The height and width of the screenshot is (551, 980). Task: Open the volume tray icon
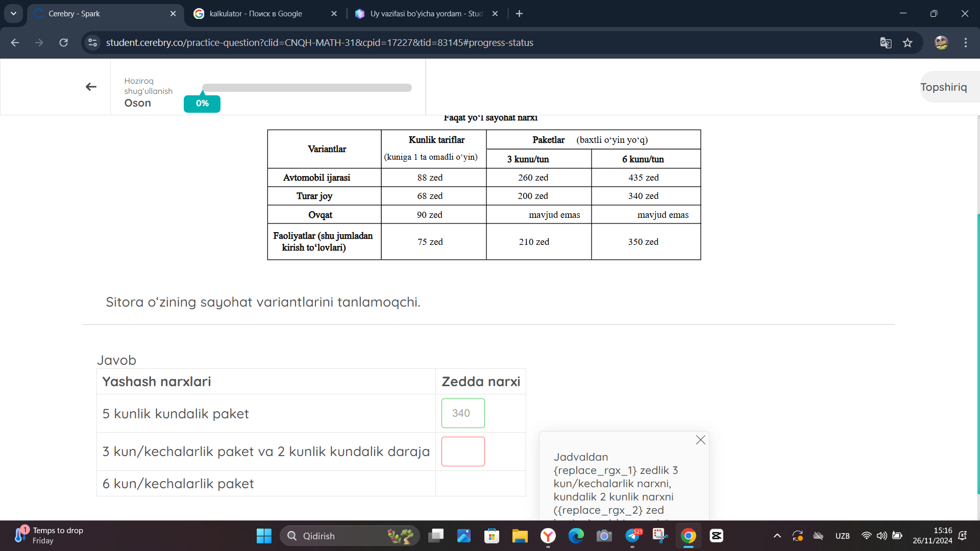[x=881, y=536]
